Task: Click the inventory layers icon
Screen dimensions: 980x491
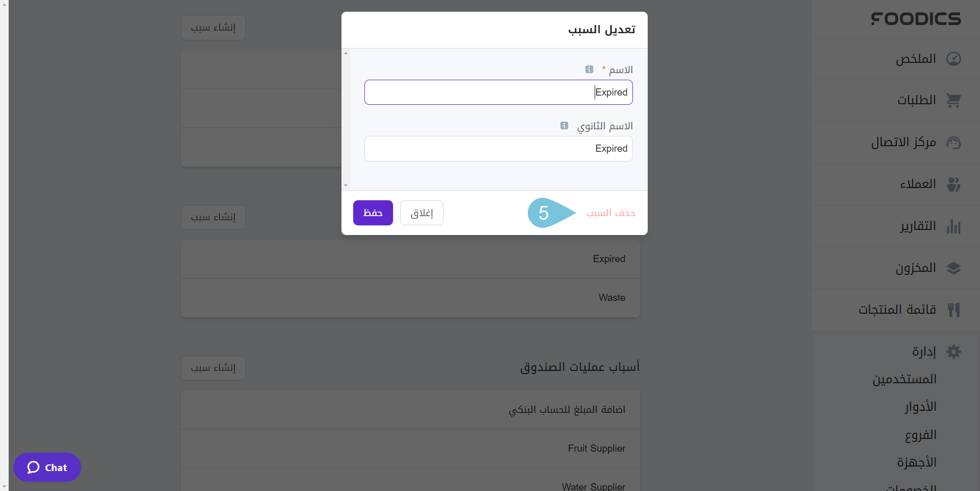Action: tap(953, 268)
